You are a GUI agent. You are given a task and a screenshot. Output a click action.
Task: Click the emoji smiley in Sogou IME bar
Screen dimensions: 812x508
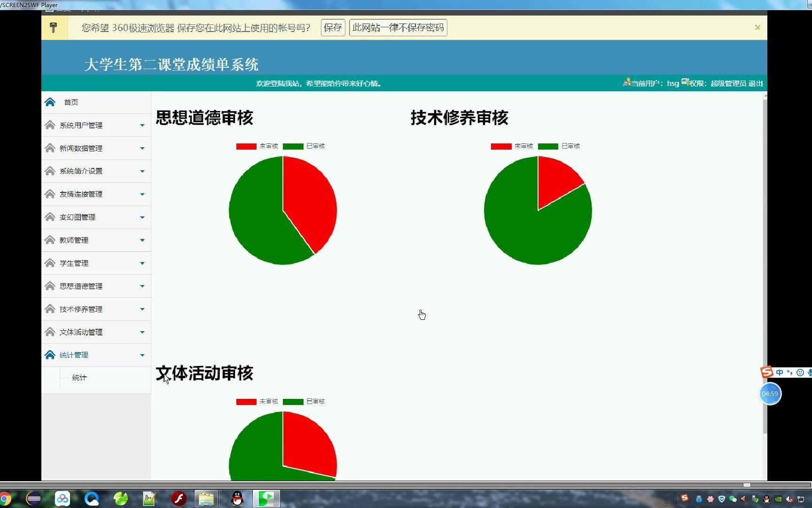point(800,373)
